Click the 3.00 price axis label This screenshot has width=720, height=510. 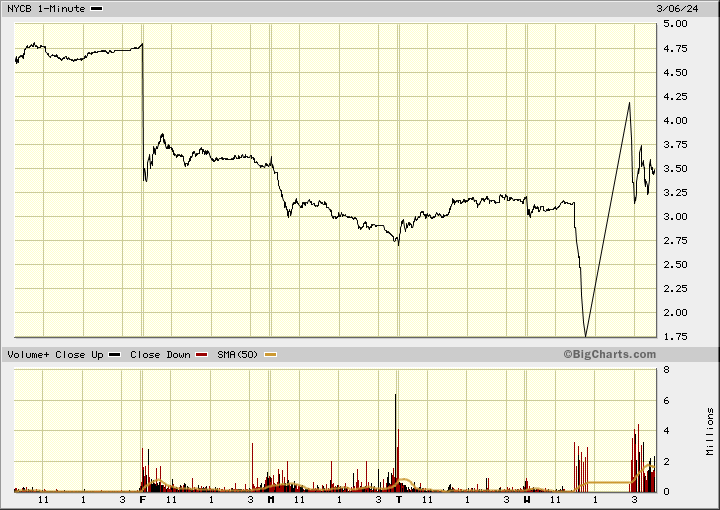pos(675,217)
